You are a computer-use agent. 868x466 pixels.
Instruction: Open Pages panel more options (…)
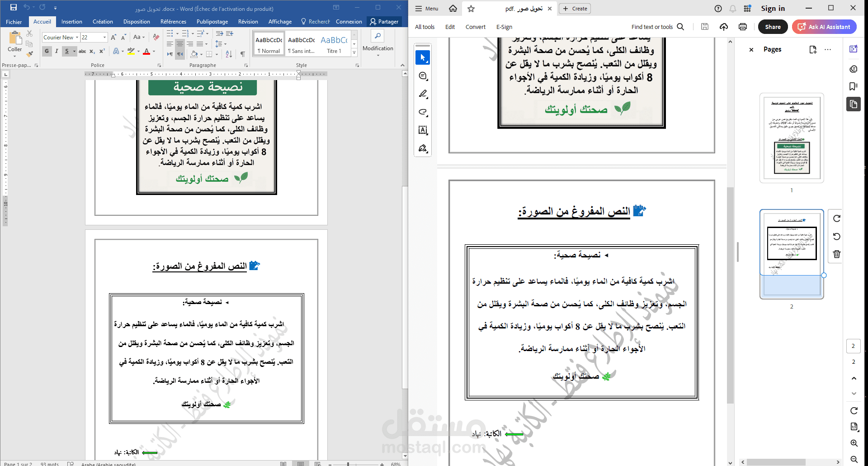[828, 50]
